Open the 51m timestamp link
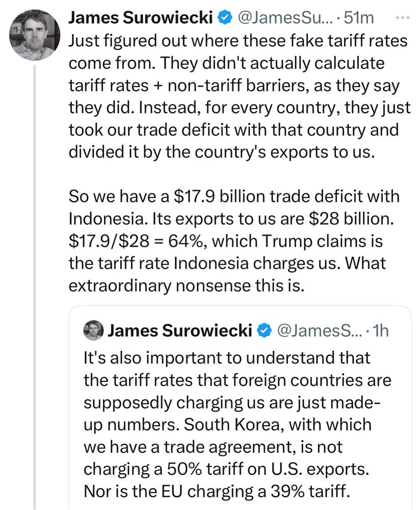Viewport: 420px width, 510px height. coord(359,18)
